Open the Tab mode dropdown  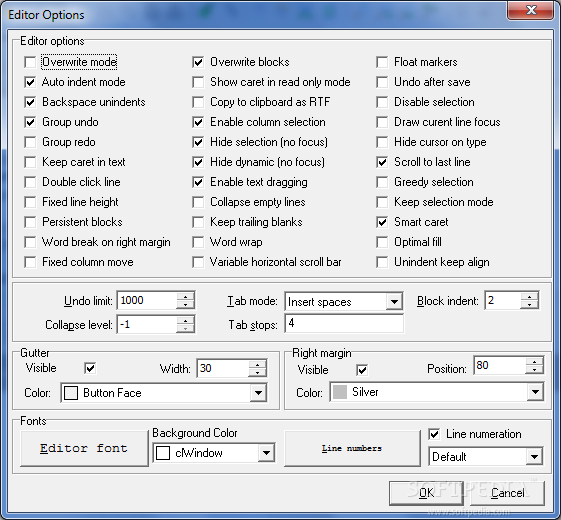tap(394, 302)
